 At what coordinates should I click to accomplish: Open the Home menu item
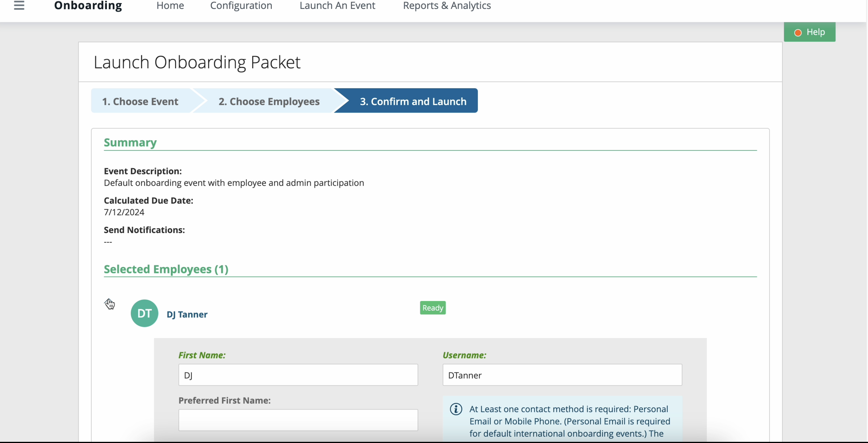[x=170, y=5]
